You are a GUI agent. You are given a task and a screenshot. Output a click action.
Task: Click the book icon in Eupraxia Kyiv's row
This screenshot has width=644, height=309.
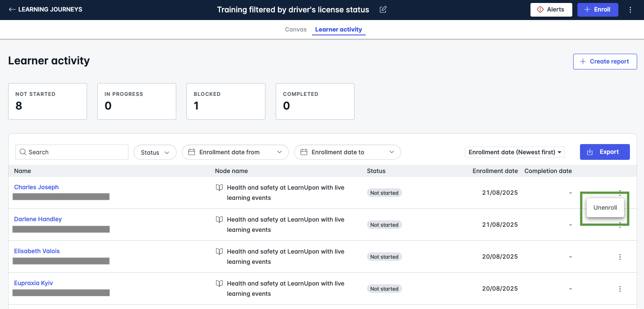click(x=219, y=283)
